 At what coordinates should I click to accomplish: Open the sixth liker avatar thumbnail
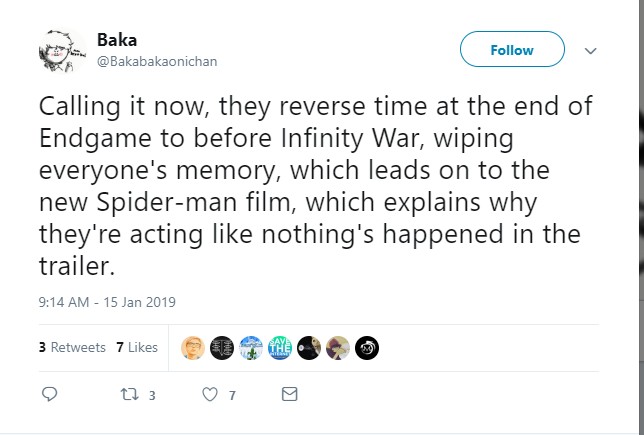coord(338,347)
